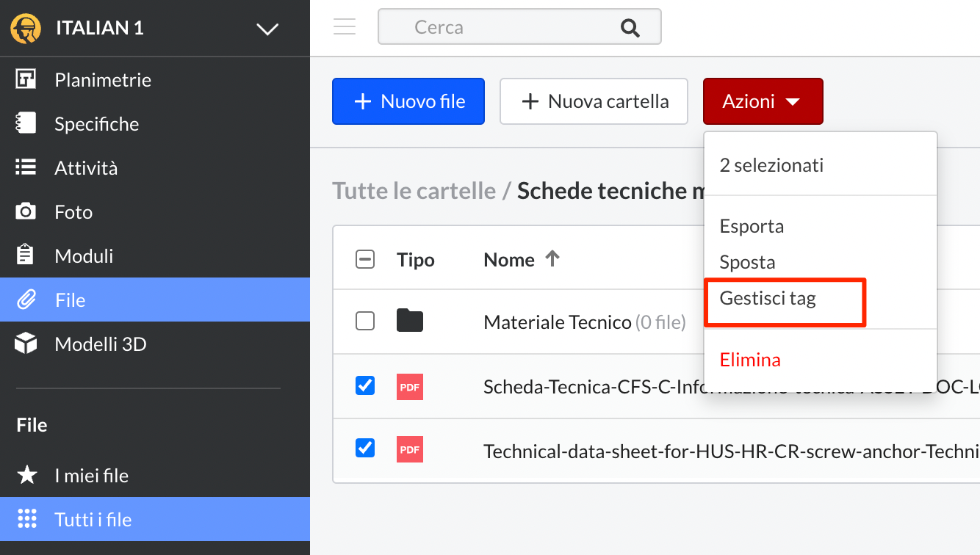The height and width of the screenshot is (555, 980).
Task: Check the Materiale Tecnico folder checkbox
Action: (x=365, y=321)
